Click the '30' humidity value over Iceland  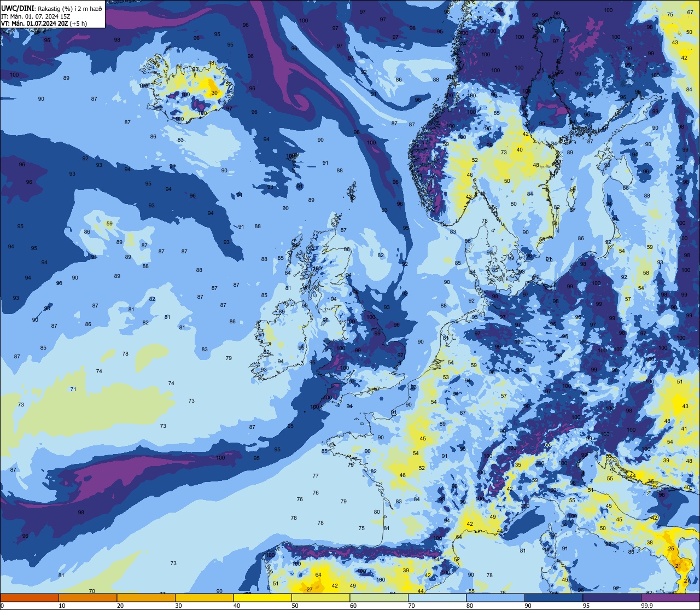[214, 93]
